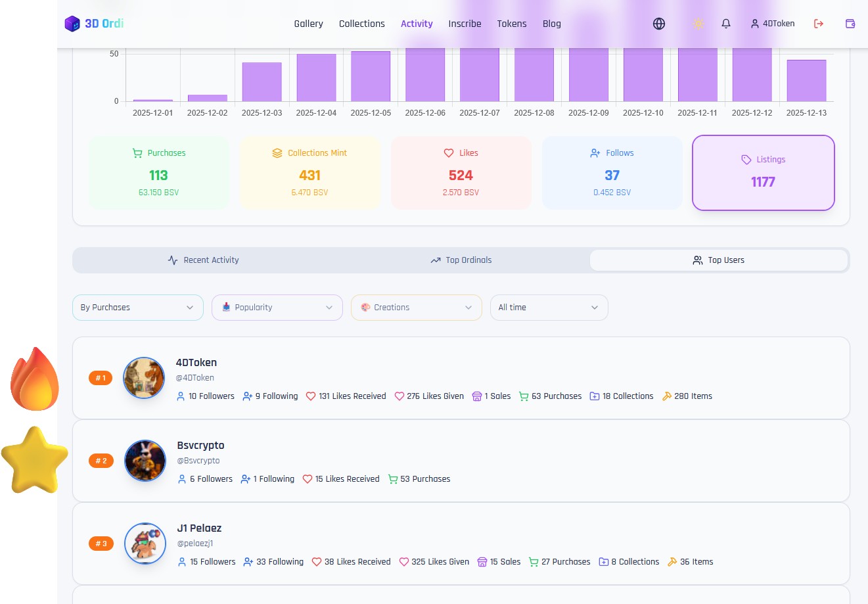This screenshot has height=604, width=868.
Task: Click the pulse icon on Recent Activity tab
Action: pyautogui.click(x=173, y=260)
